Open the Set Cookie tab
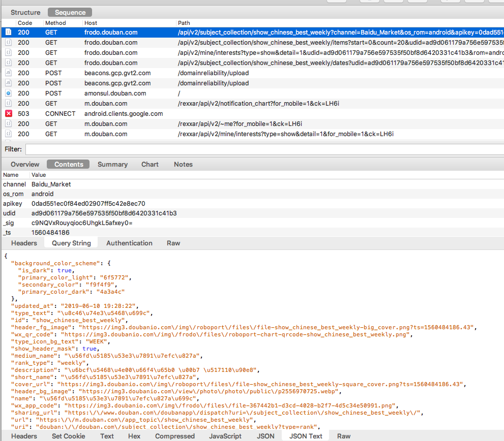504x441 pixels. pyautogui.click(x=69, y=436)
